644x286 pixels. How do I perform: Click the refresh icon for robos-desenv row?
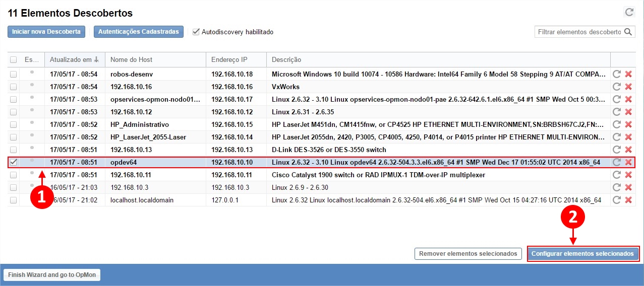point(616,74)
